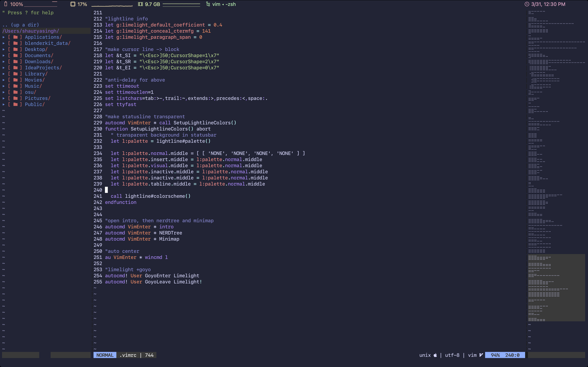
Task: Click the Apple logo next to unix
Action: point(435,355)
